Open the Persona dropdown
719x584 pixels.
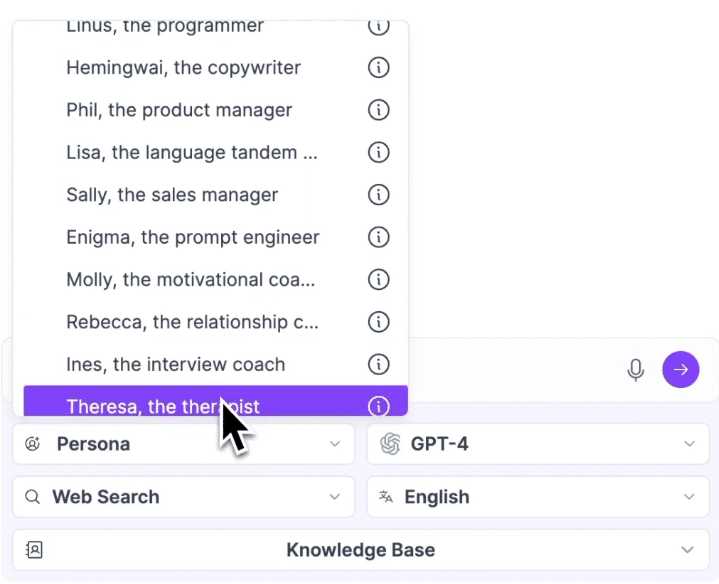tap(183, 444)
